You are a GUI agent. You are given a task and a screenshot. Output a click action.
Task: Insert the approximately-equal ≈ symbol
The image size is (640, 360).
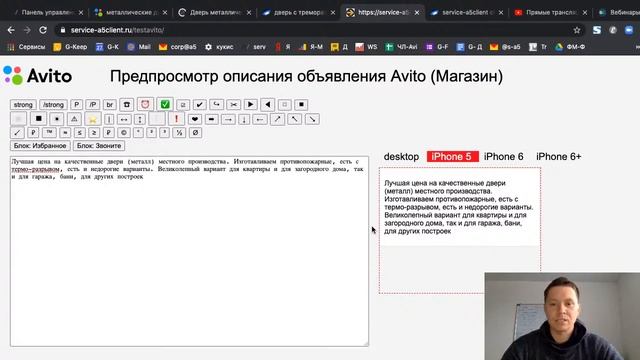65,133
